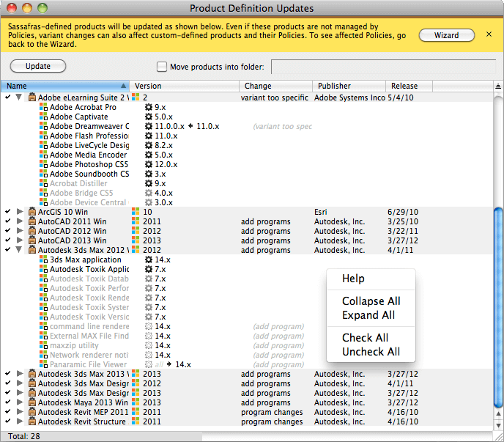Expand the AutoCAD 2013 Win row
The width and height of the screenshot is (504, 442).
(x=20, y=240)
